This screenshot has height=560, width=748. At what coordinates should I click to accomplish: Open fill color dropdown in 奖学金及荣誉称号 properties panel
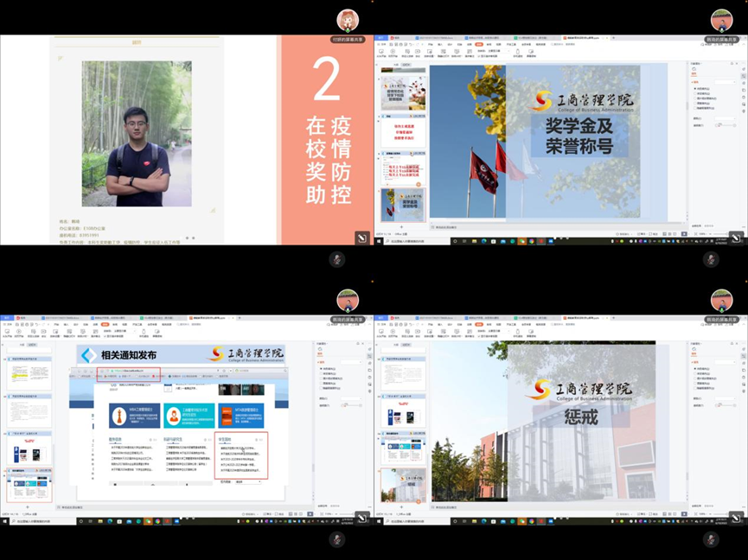pos(726,118)
